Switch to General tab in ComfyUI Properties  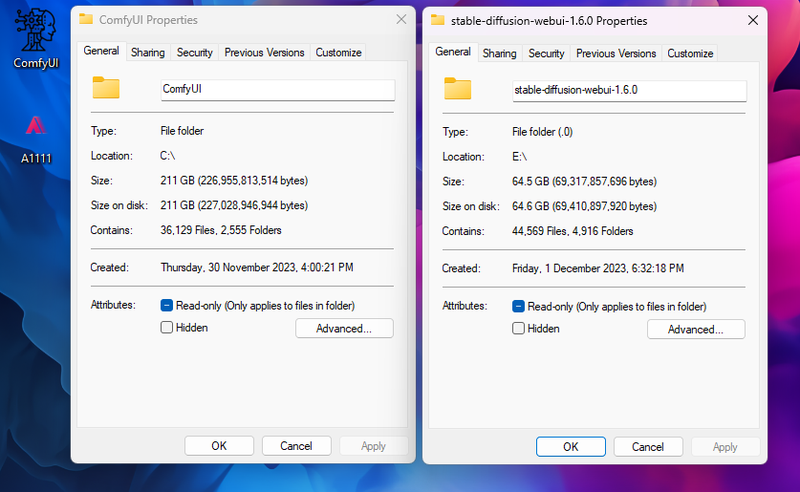(x=102, y=51)
